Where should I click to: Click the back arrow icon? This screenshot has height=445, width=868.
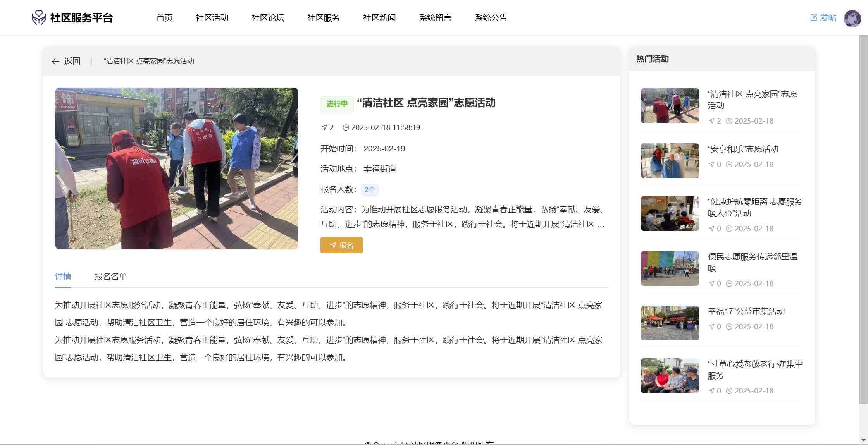click(x=55, y=62)
